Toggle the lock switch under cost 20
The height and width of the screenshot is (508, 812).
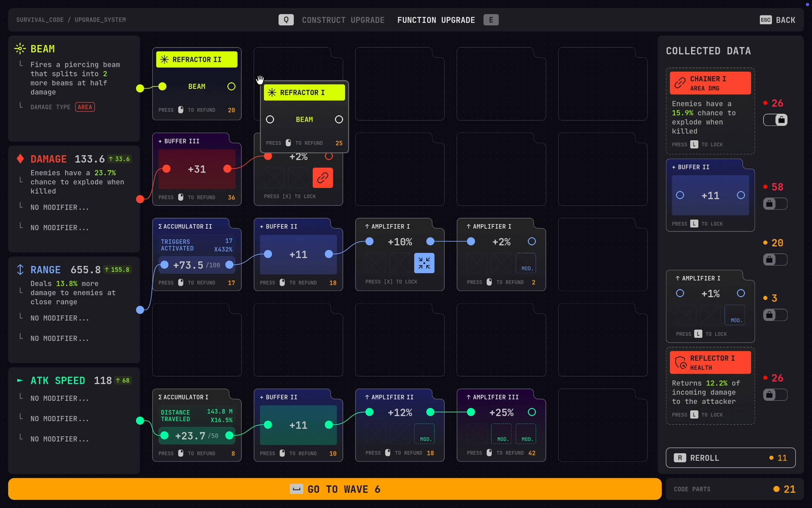[775, 259]
